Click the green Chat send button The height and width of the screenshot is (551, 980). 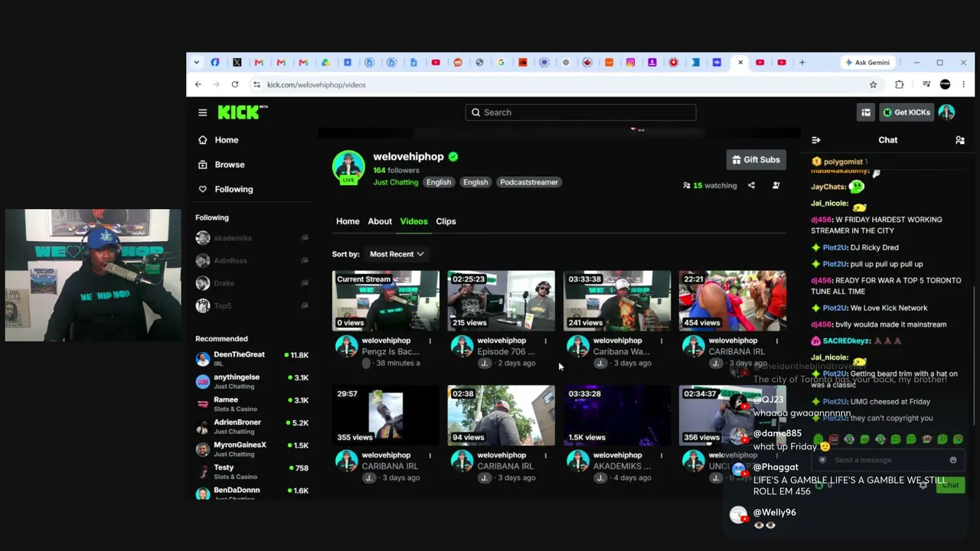click(950, 485)
